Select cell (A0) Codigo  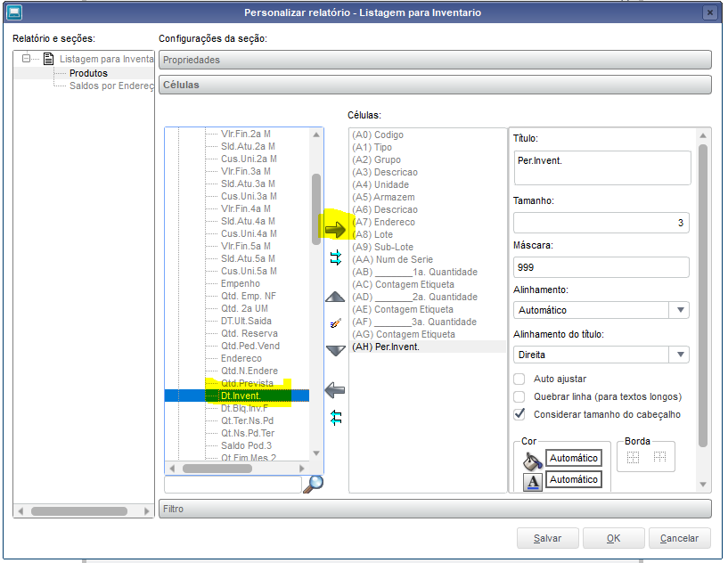point(378,135)
